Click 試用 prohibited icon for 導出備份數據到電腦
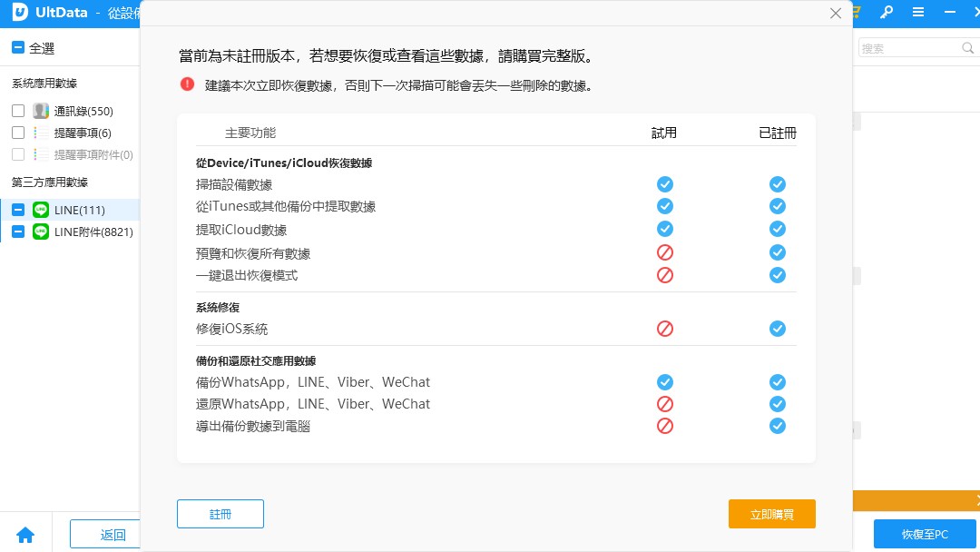Screen dimensions: 980x552 point(665,426)
